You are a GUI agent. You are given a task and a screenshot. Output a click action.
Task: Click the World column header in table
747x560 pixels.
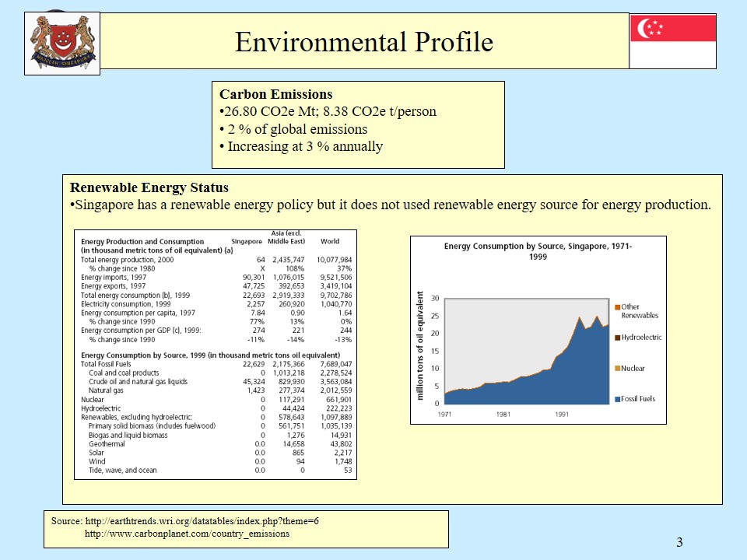tap(329, 242)
